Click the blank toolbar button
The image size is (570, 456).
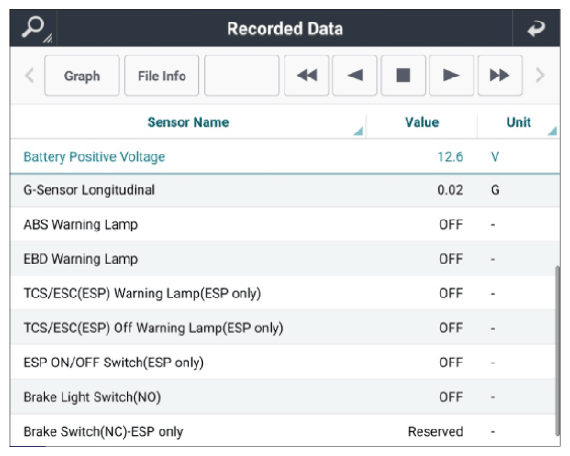click(x=242, y=76)
